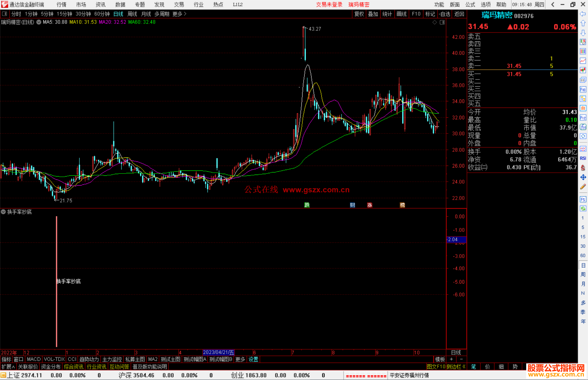
Task: Click the plus zoom-in button beside 模板
Action: pos(451,359)
